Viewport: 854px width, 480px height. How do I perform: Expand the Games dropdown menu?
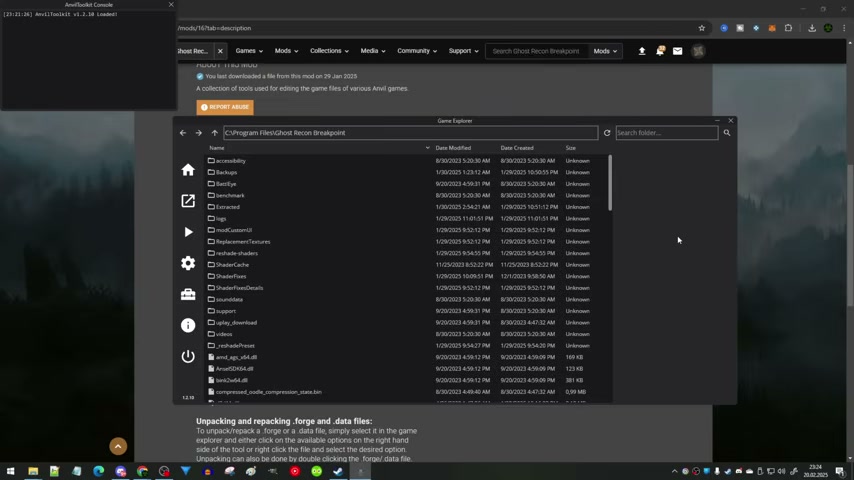(249, 51)
